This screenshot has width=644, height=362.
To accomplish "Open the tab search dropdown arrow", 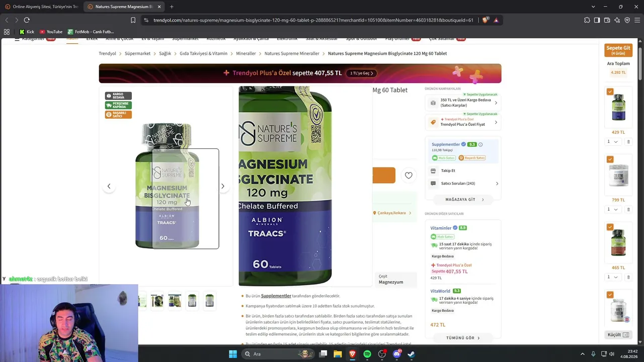I will (x=593, y=7).
